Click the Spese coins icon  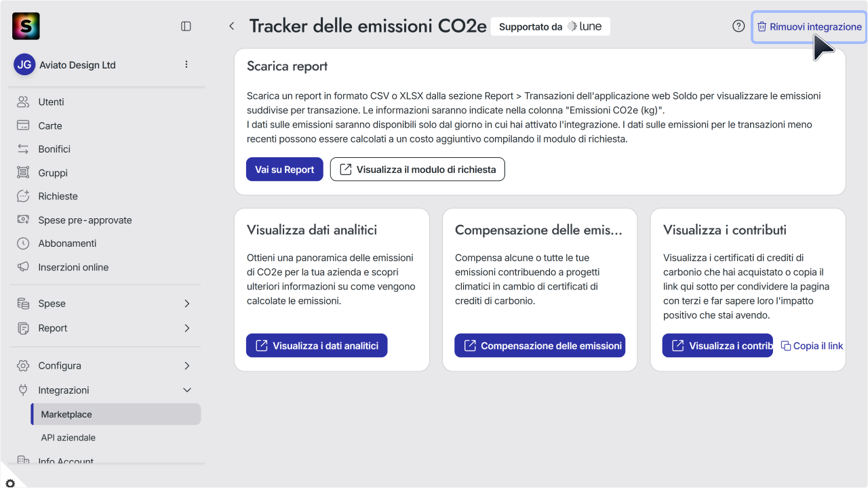click(x=23, y=304)
